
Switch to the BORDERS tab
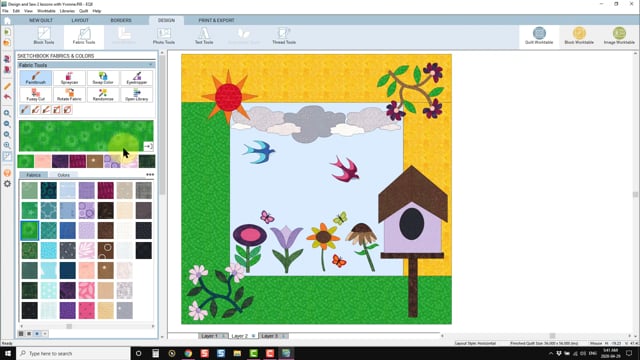pos(121,20)
